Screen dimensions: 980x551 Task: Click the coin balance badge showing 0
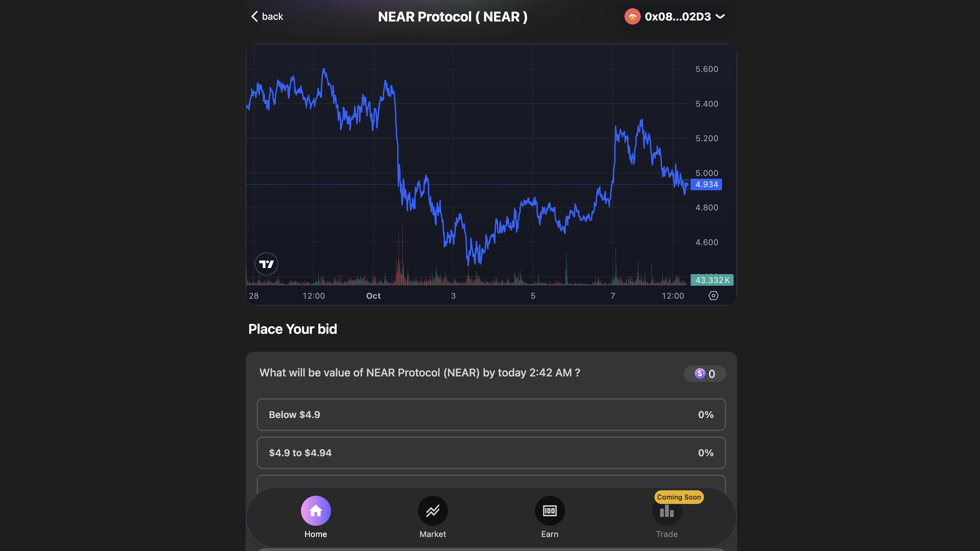705,374
